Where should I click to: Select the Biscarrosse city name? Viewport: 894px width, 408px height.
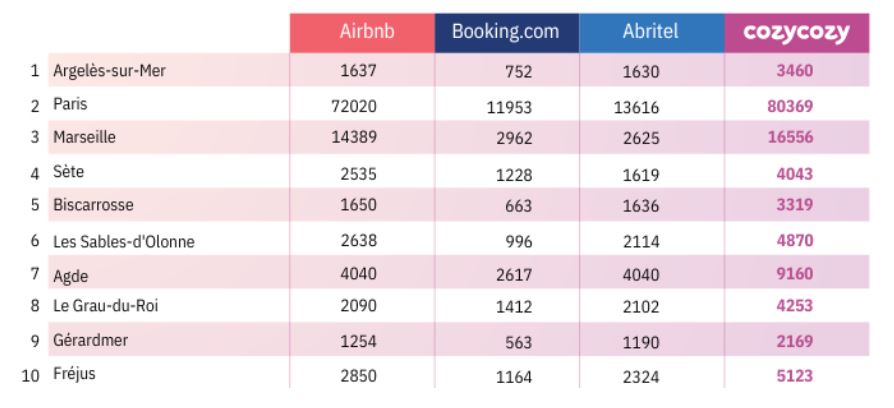point(93,206)
